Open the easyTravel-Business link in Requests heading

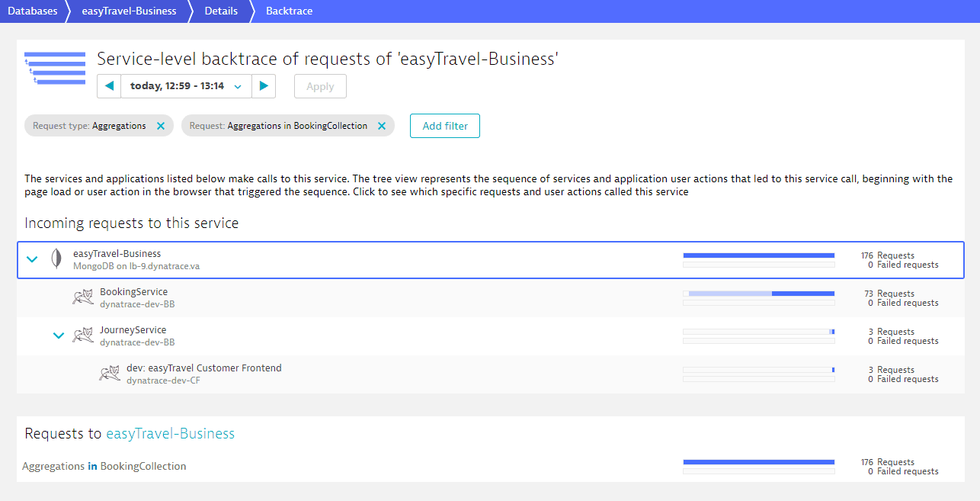[x=170, y=434]
